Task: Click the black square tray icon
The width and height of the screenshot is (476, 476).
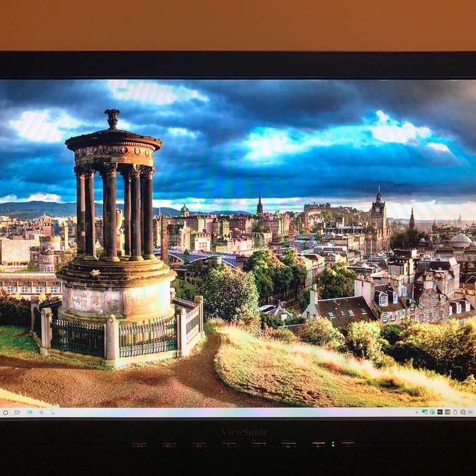Action: (x=440, y=412)
